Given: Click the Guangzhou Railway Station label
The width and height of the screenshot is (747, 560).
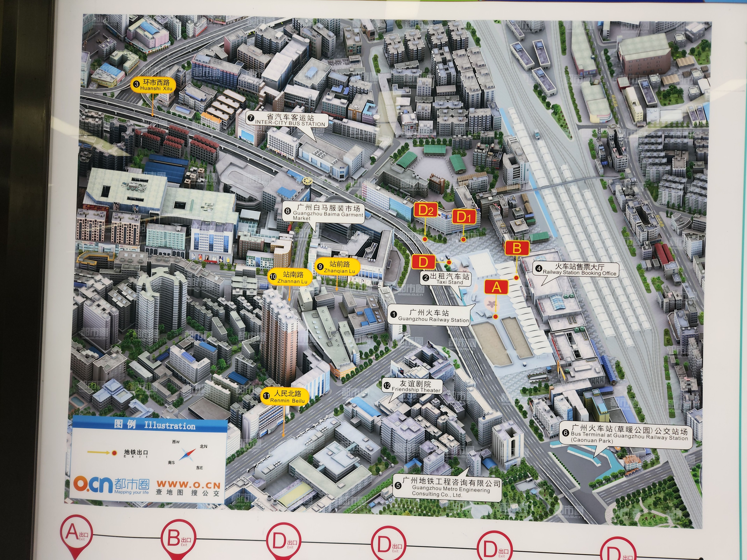Looking at the screenshot, I should point(429,316).
